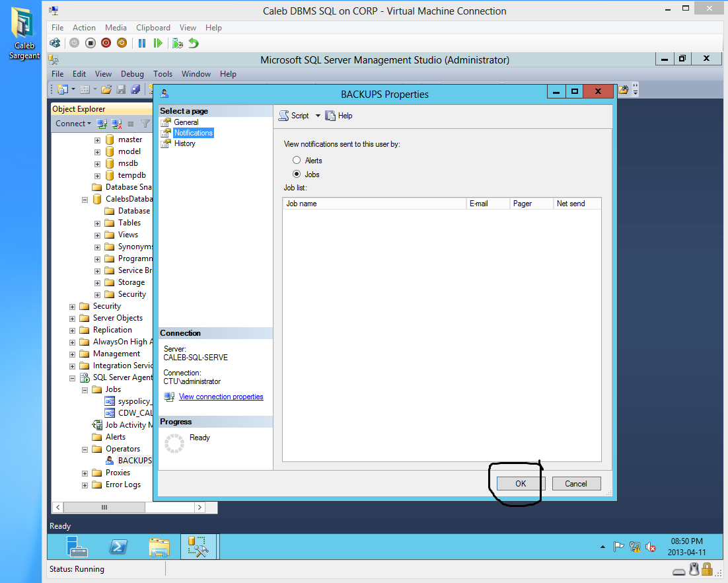Open PowerShell from the taskbar
This screenshot has width=728, height=583.
[x=118, y=546]
